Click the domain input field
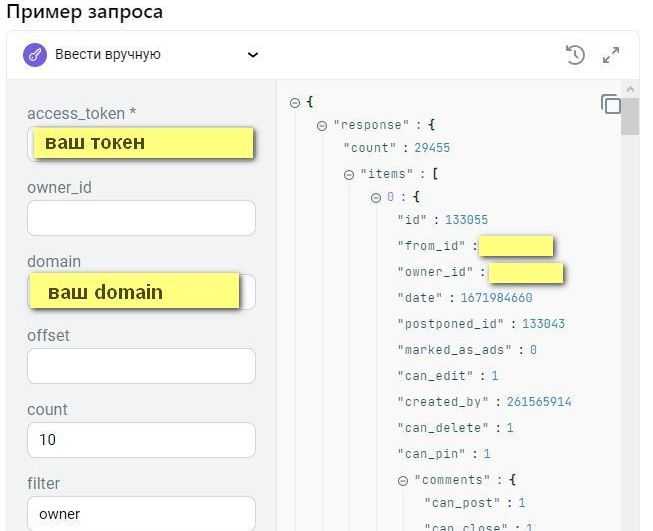Viewport: 653px width, 531px height. click(141, 292)
